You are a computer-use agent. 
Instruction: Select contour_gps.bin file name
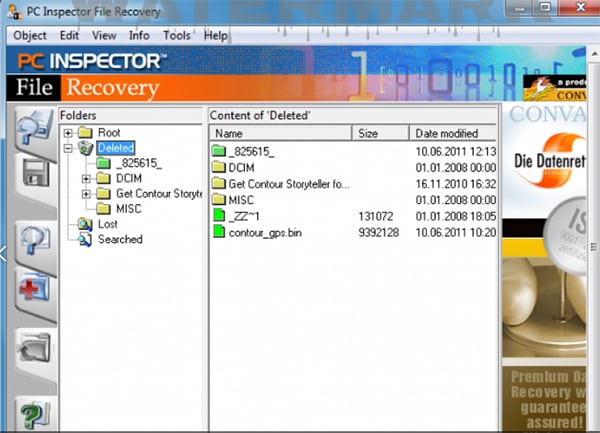pos(265,233)
